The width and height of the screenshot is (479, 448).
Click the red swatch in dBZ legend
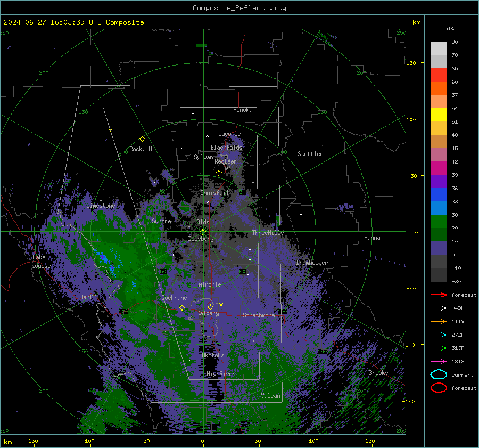pos(439,75)
